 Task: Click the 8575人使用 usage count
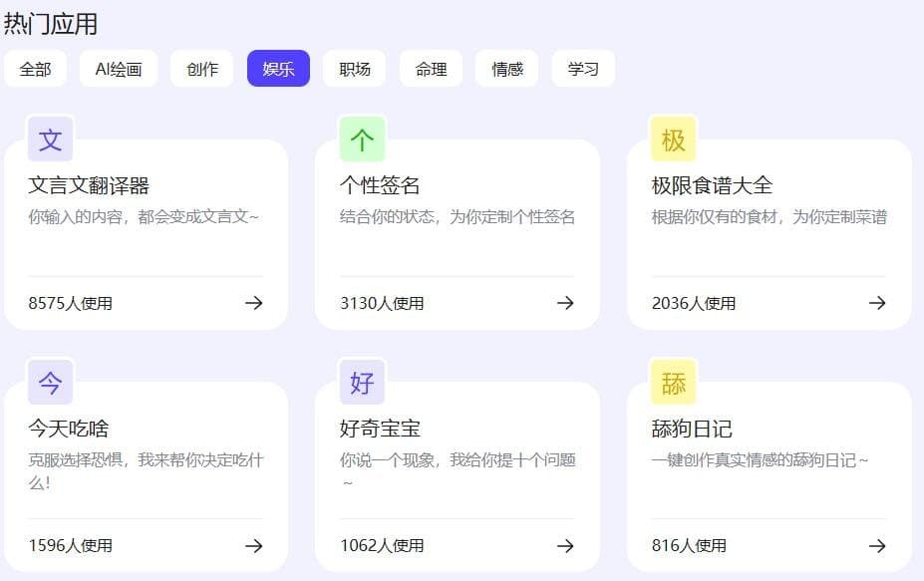click(68, 303)
